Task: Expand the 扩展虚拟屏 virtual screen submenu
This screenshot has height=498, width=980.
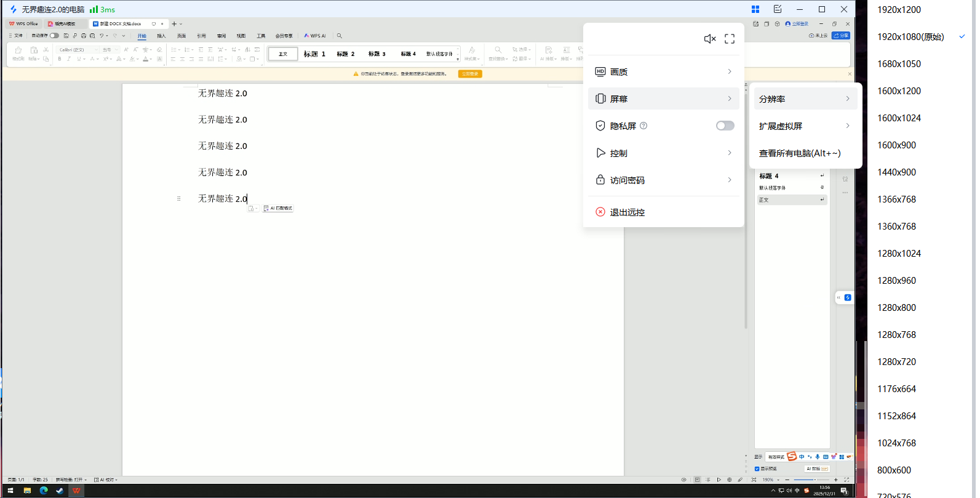Action: point(805,126)
